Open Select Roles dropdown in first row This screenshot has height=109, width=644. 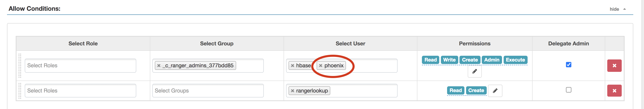pos(80,65)
